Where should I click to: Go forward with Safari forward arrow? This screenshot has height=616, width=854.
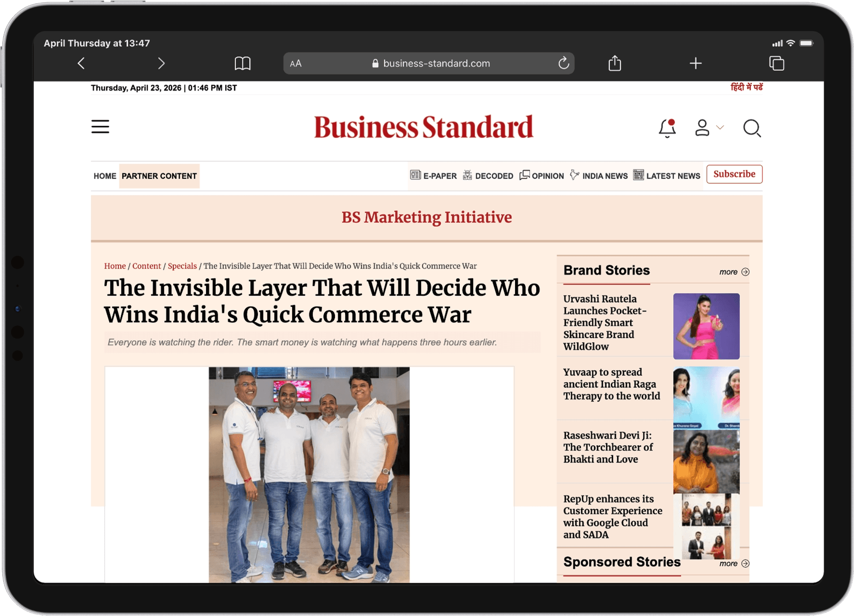(x=161, y=64)
